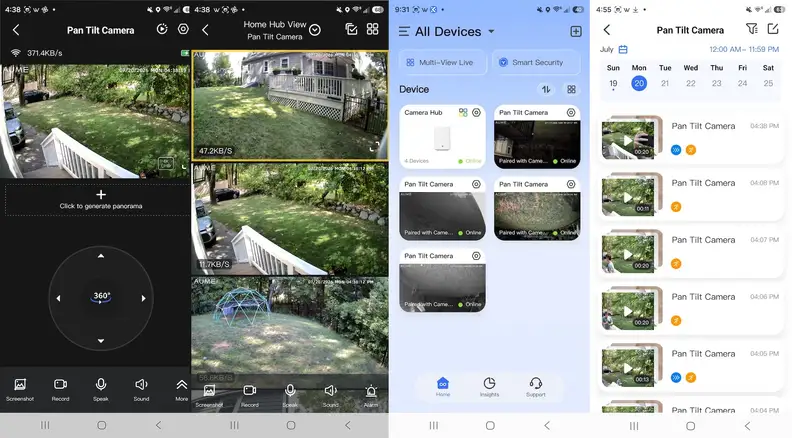The height and width of the screenshot is (438, 792).
Task: Play the 04:07 PM recording
Action: coord(628,254)
